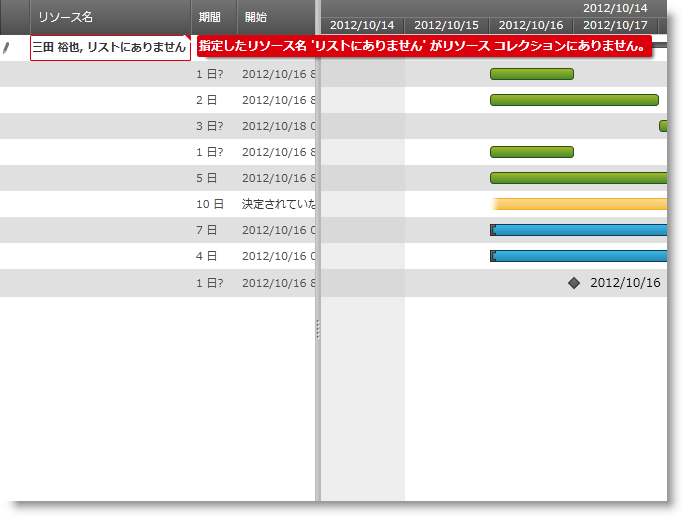Edit the resource name field 三田 裕也
This screenshot has width=683, height=517.
[110, 47]
